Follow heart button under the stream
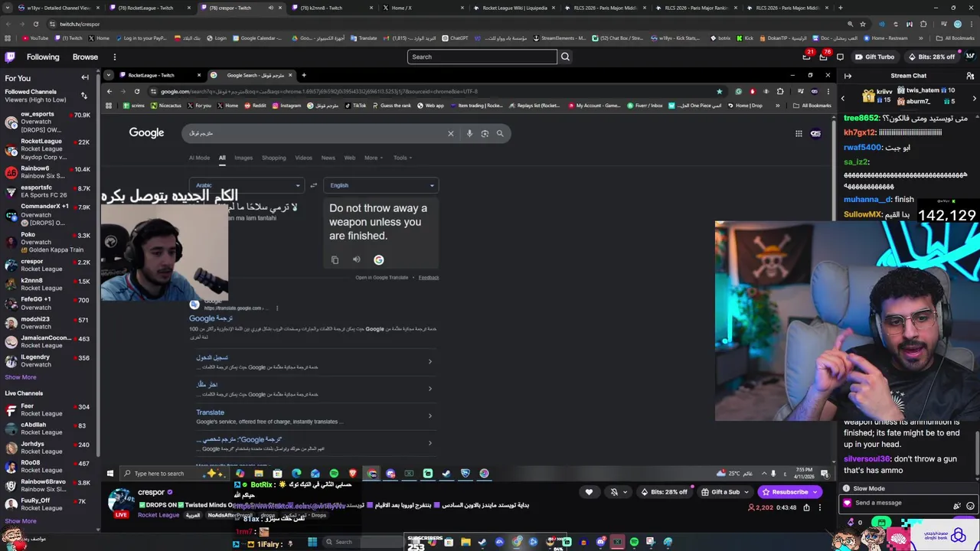The image size is (980, 551). tap(589, 492)
